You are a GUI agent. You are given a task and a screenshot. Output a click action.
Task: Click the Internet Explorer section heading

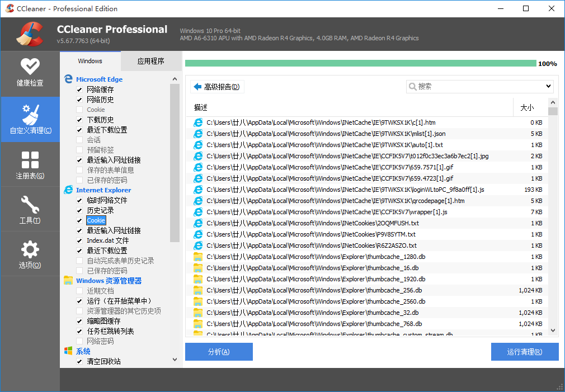[x=103, y=190]
